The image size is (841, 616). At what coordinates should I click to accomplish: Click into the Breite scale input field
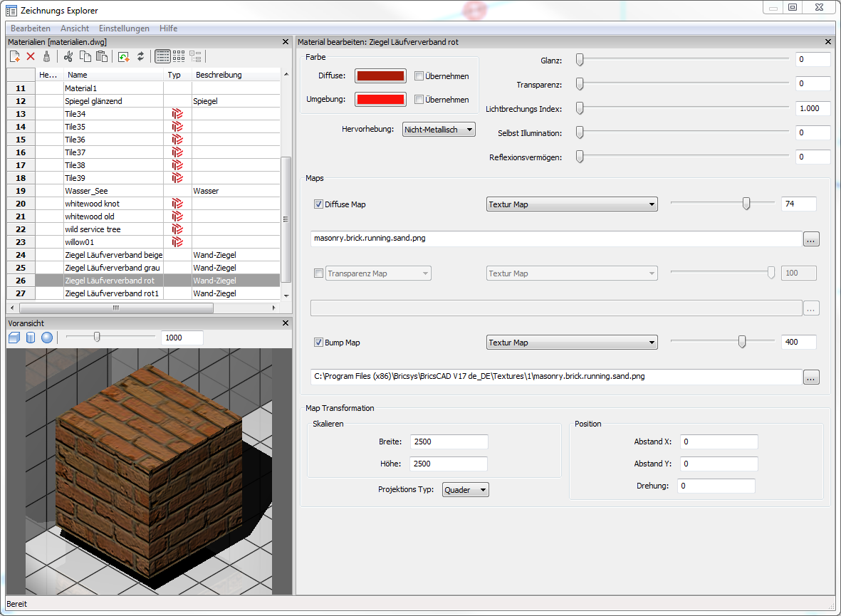[x=449, y=442]
